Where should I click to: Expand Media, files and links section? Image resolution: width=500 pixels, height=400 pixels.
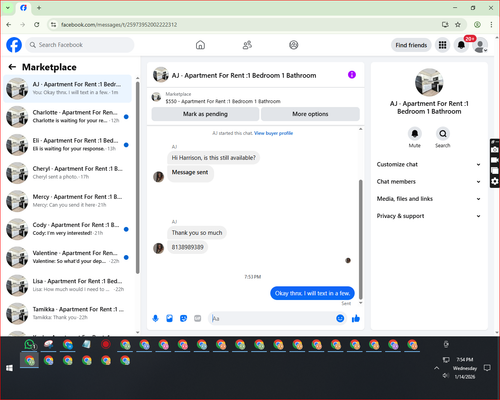[x=429, y=199]
